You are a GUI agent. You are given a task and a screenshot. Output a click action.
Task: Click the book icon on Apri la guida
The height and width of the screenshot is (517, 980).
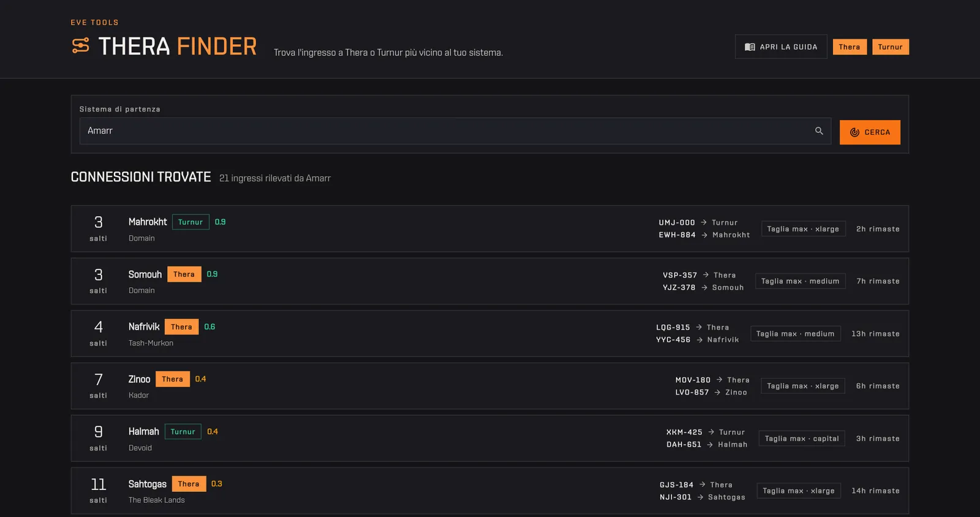[750, 47]
